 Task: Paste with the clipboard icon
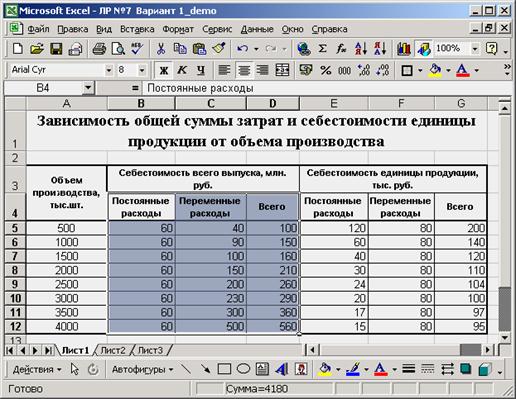coord(199,49)
